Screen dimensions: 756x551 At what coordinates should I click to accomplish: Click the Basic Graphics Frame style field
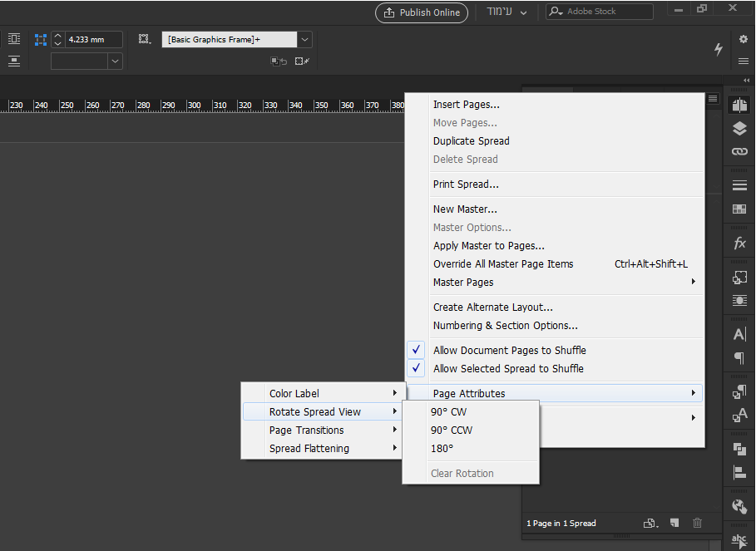230,40
